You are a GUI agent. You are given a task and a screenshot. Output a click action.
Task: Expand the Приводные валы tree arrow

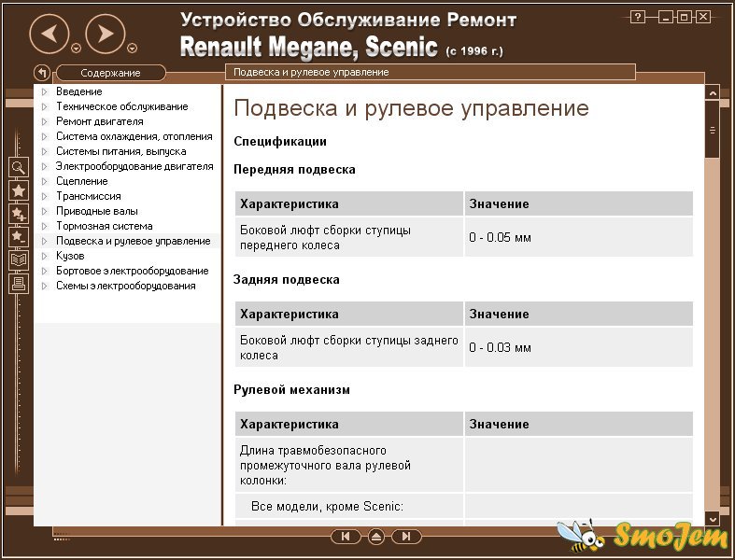click(x=45, y=211)
